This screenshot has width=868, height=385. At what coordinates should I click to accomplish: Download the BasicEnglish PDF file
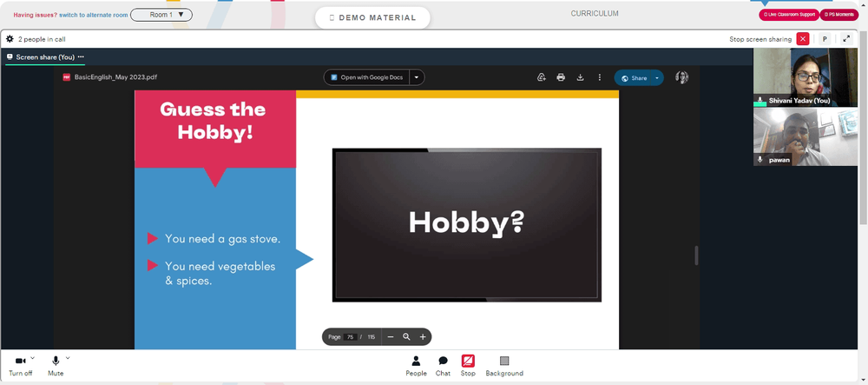[580, 77]
